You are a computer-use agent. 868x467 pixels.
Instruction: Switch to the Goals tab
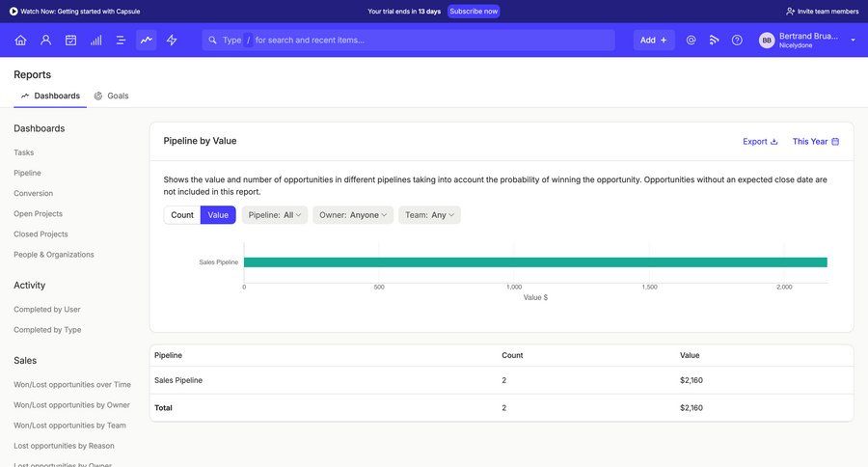point(112,96)
